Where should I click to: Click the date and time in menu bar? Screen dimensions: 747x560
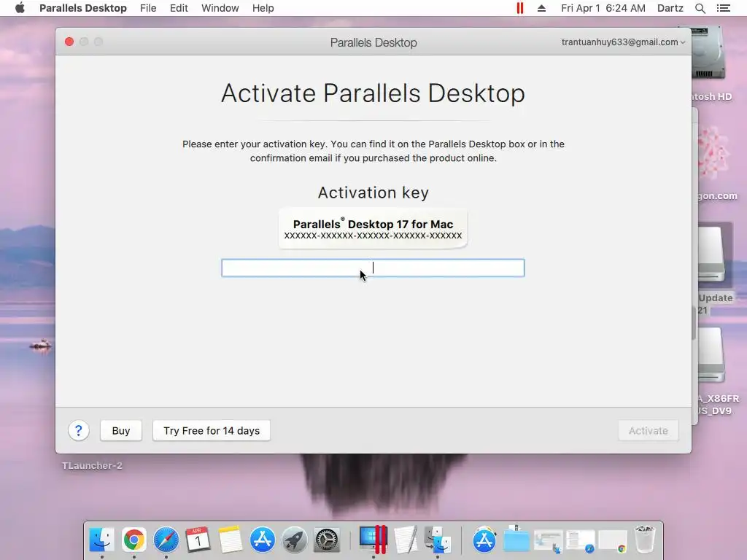(x=603, y=8)
